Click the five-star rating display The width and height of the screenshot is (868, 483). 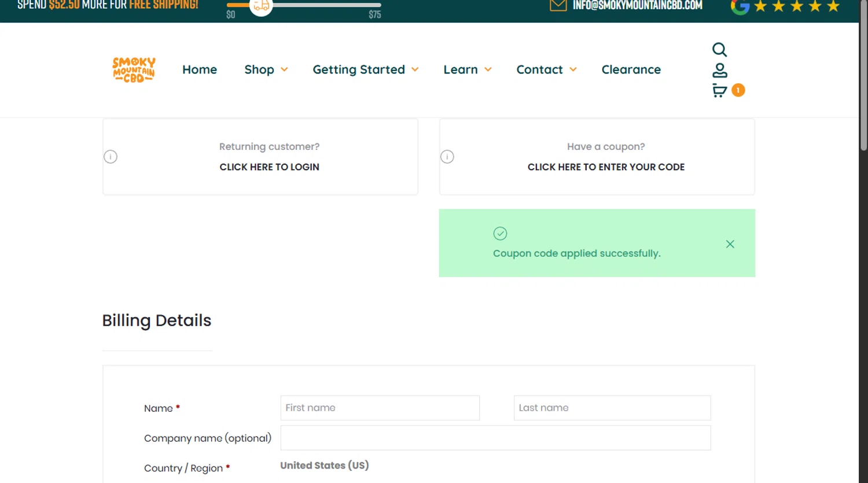coord(796,6)
